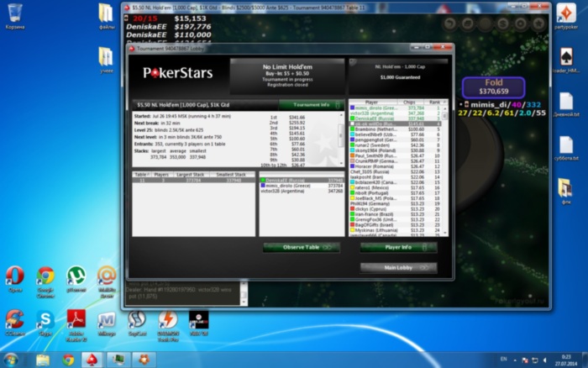
Task: Select Horacer (Romania) in the ranking list
Action: pyautogui.click(x=396, y=166)
